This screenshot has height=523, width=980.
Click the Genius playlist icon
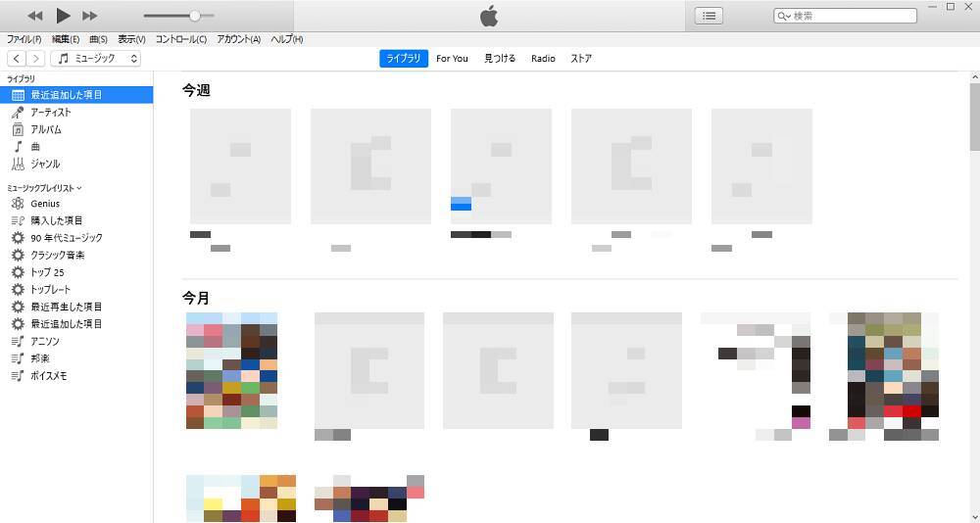[x=18, y=204]
